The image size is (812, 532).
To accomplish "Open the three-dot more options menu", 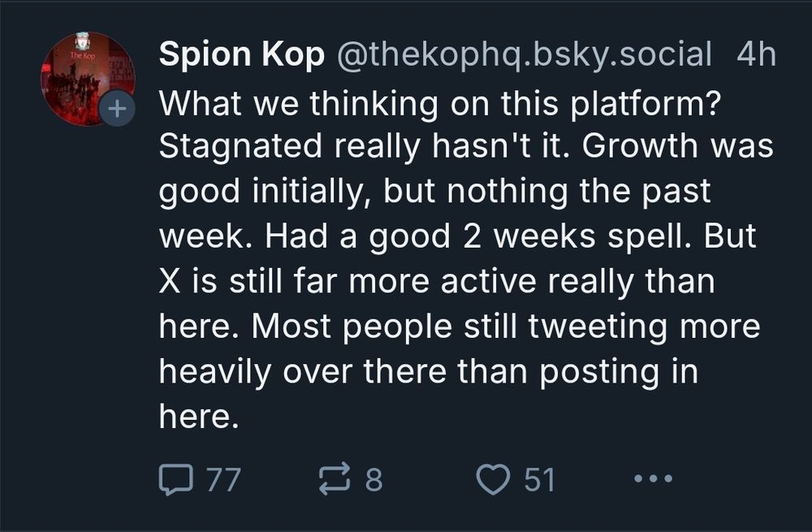I will pos(652,479).
